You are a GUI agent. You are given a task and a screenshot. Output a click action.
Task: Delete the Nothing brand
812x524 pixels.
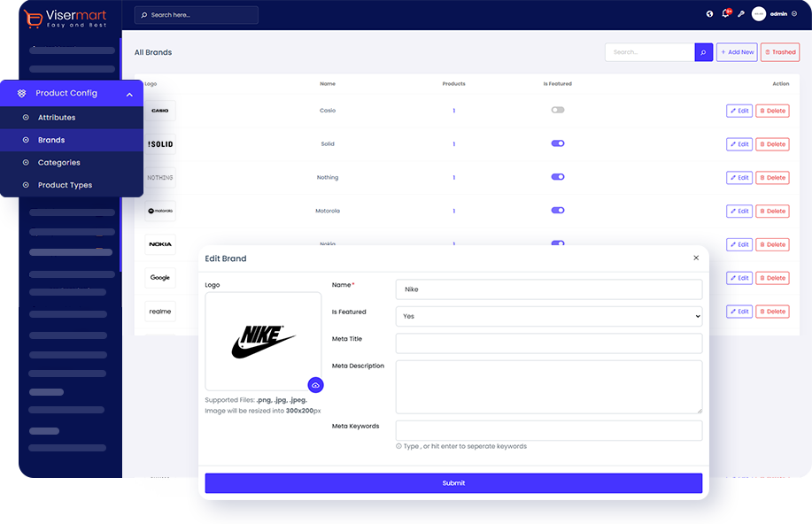tap(772, 178)
